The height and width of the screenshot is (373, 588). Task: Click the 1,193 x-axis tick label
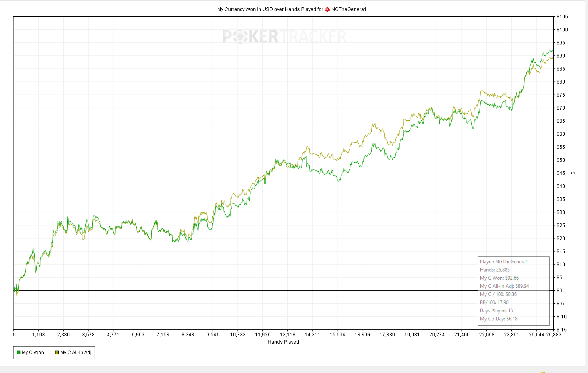[x=38, y=335]
